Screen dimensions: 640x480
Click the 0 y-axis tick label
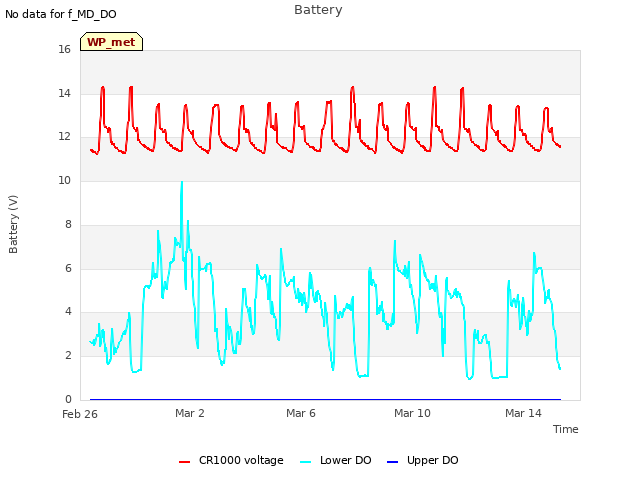coord(68,399)
